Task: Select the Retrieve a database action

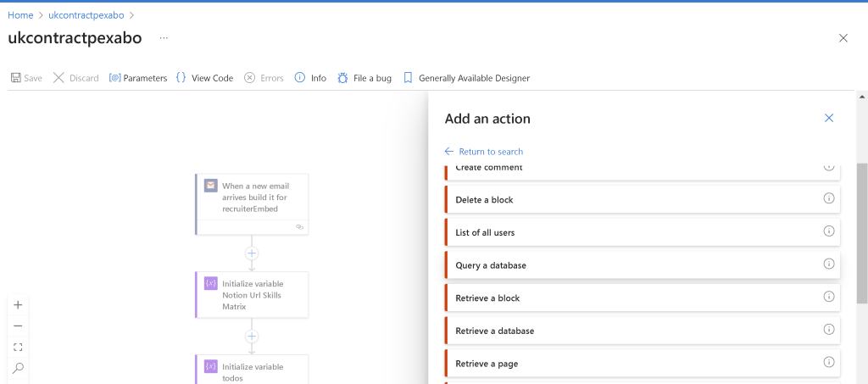Action: 643,331
